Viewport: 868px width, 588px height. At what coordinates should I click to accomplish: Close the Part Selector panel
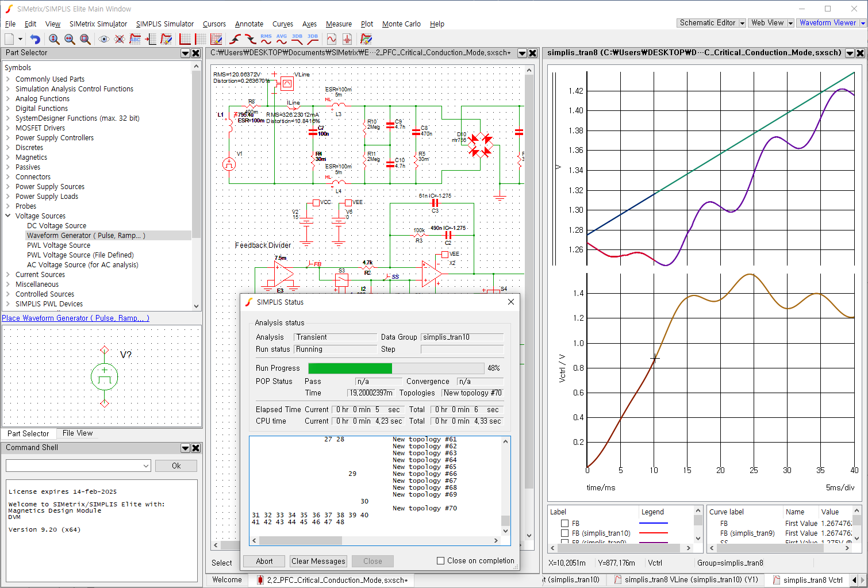point(196,53)
